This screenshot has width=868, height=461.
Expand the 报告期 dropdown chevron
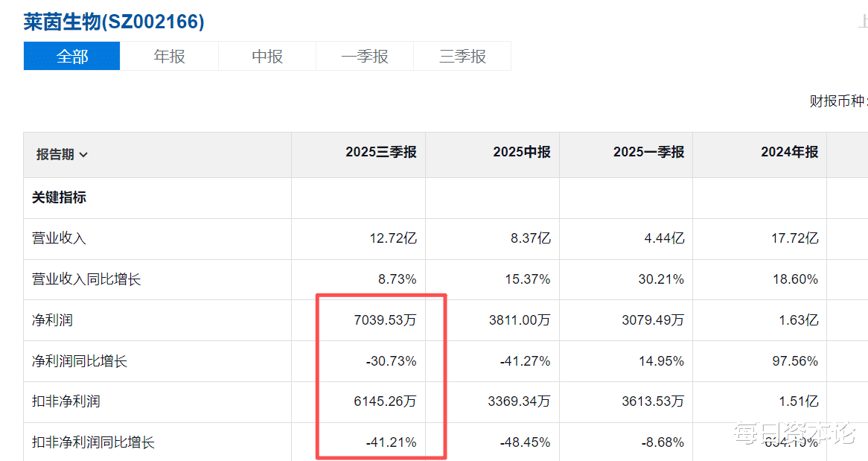point(83,155)
